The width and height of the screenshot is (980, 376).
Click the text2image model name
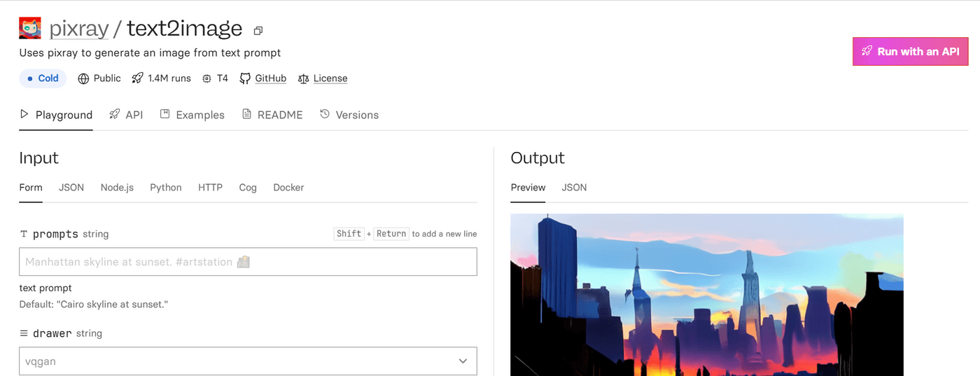(x=185, y=29)
